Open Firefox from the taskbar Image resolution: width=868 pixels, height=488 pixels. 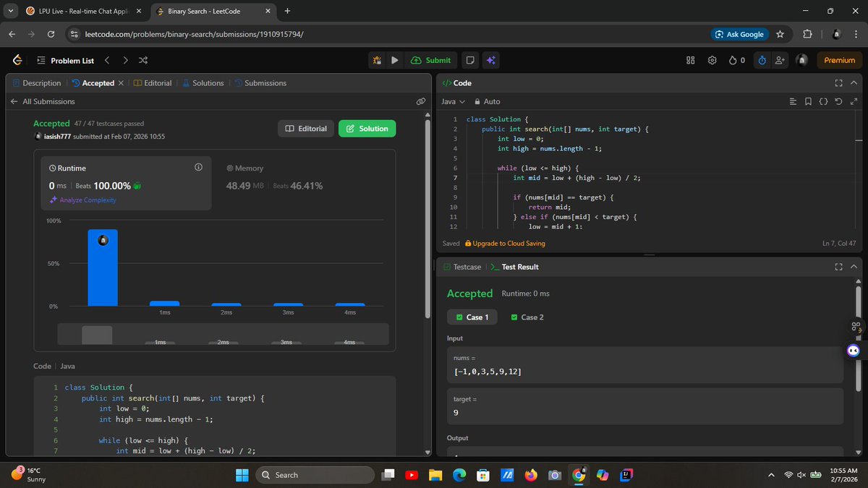tap(531, 475)
